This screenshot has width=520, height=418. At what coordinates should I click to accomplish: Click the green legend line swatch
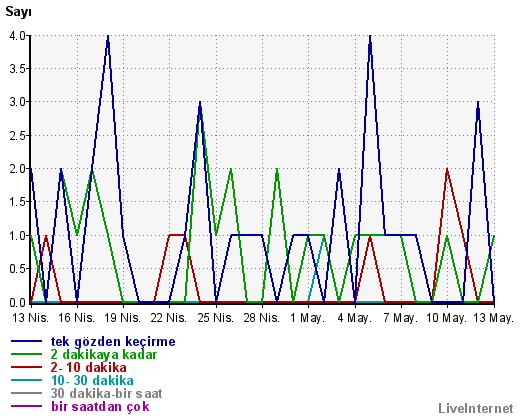tap(27, 354)
